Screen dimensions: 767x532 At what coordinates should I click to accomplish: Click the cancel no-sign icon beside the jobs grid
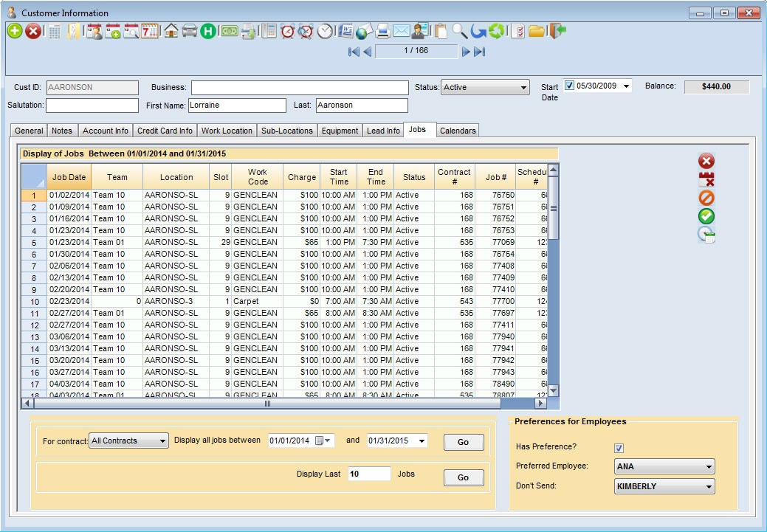click(x=706, y=198)
